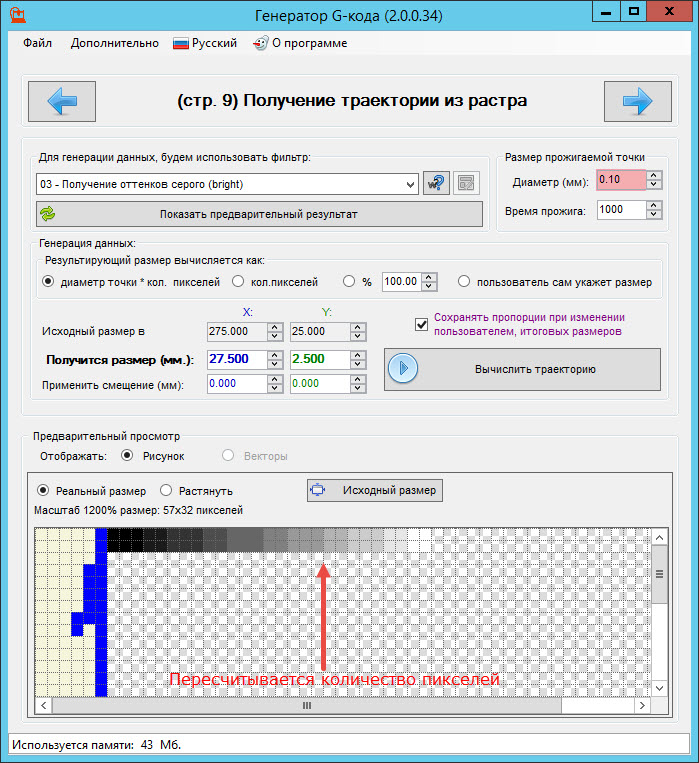Click Исходный размер button
699x763 pixels.
(375, 490)
